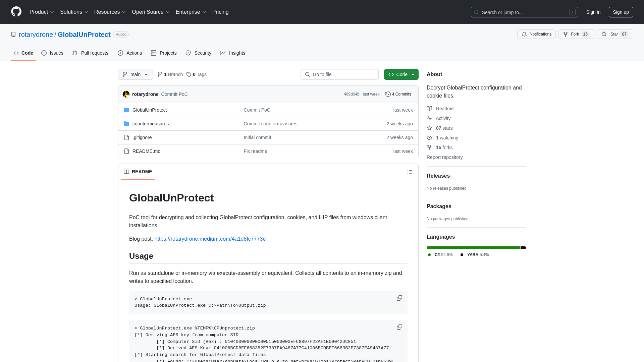Switch to the Security tab
This screenshot has width=644, height=362.
[199, 53]
